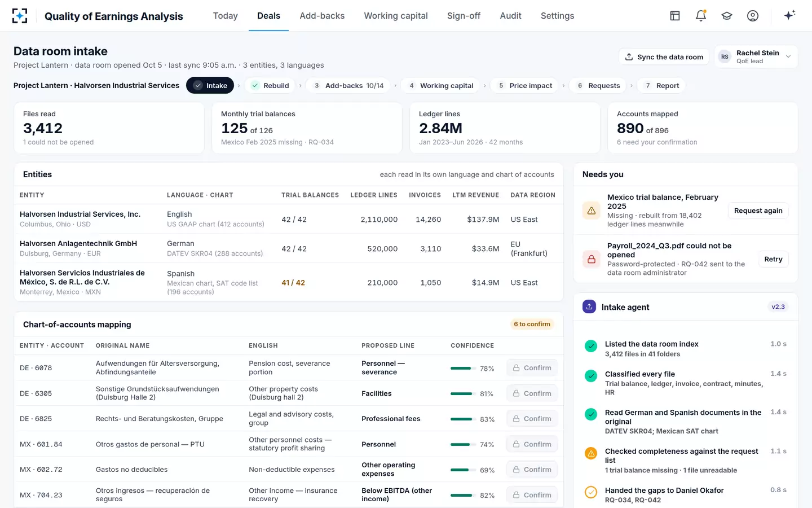
Task: Click orange warning beside Checked completeness
Action: click(x=591, y=453)
